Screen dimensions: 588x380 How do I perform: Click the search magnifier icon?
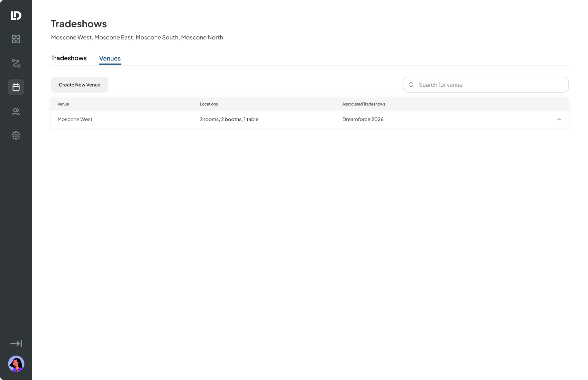coord(411,85)
